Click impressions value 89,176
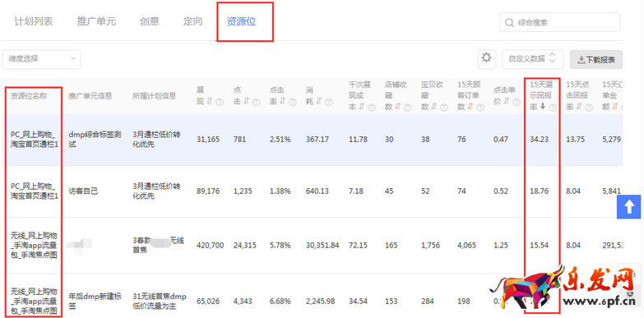Screen dimensions: 644x318 coord(208,191)
